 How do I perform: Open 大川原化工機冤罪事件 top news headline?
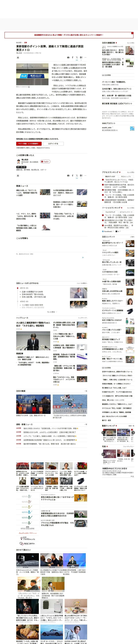tap(33, 324)
